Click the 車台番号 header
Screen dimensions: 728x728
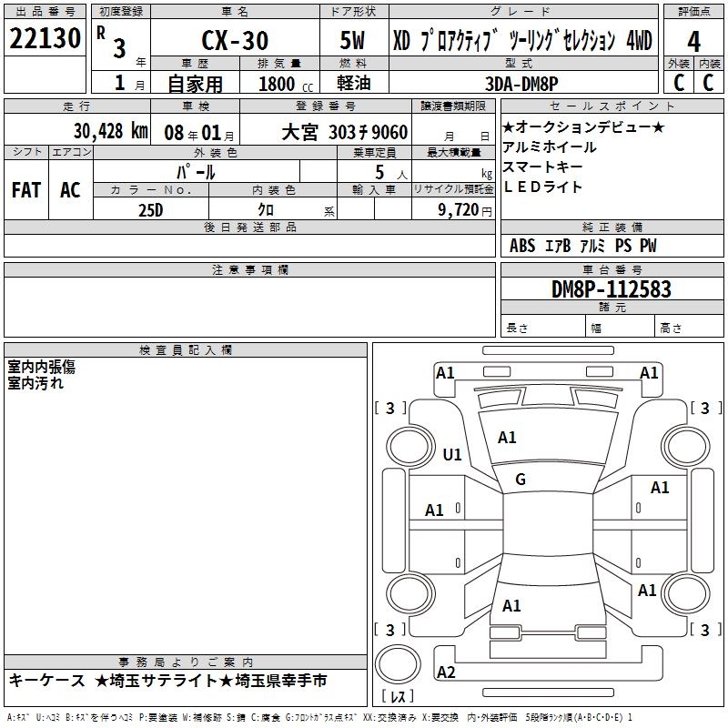(x=612, y=269)
